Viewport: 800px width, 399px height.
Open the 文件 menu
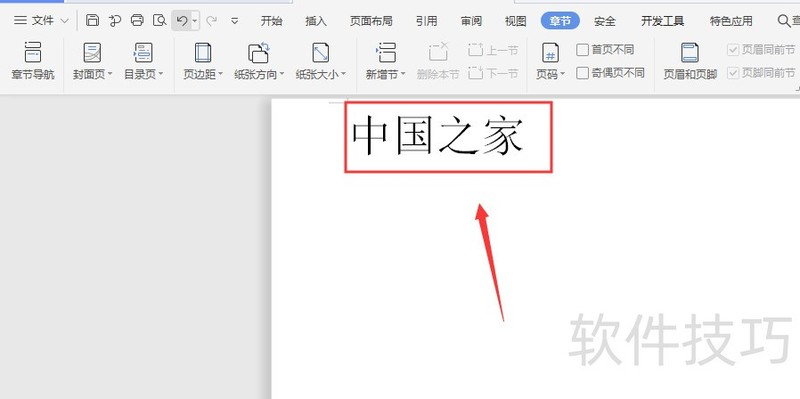coord(34,21)
